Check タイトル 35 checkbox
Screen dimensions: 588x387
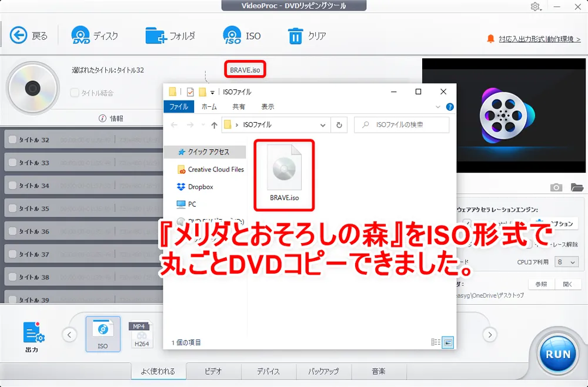12,208
